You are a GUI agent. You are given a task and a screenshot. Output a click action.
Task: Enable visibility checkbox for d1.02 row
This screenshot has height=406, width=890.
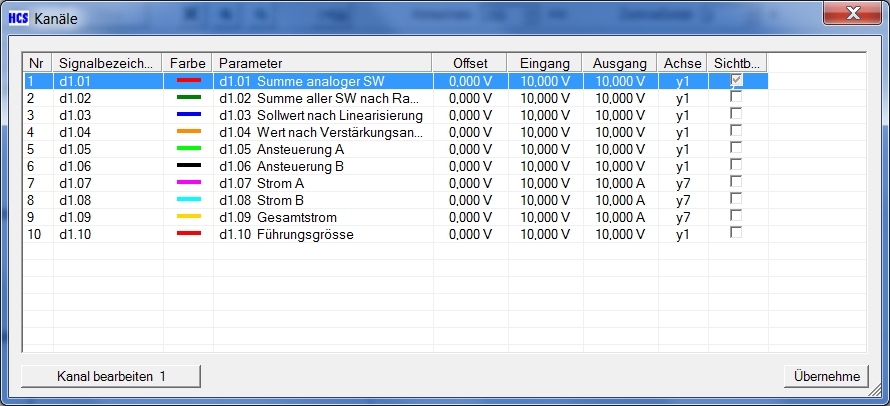(736, 97)
